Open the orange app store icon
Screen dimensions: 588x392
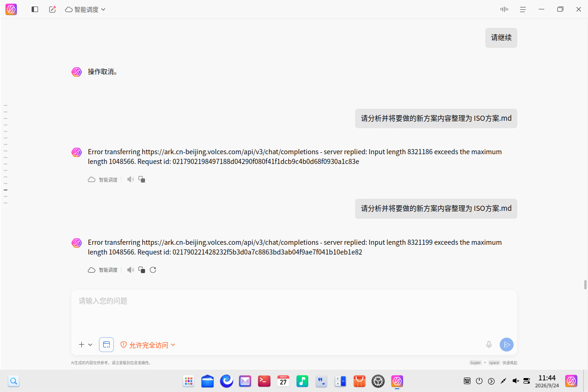360,381
